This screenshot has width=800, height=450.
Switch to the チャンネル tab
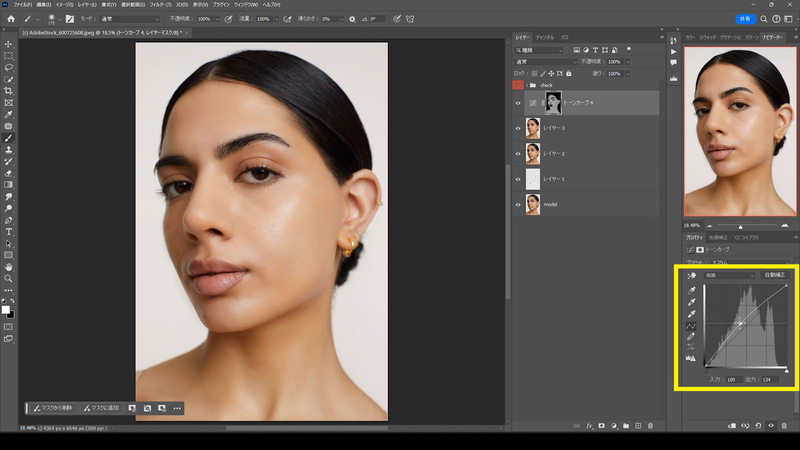[x=547, y=37]
